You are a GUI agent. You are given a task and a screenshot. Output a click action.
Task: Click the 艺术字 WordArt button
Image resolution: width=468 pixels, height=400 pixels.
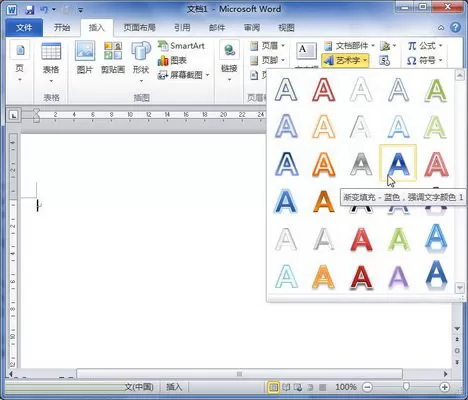tap(345, 60)
